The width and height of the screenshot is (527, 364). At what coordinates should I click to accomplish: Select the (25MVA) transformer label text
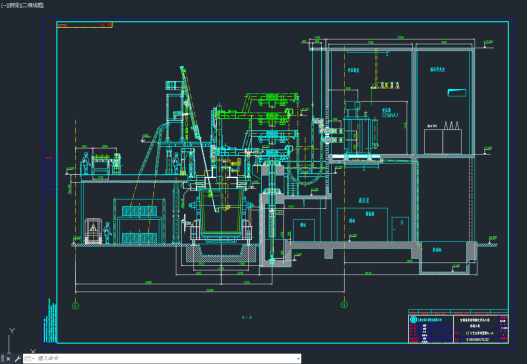[390, 115]
